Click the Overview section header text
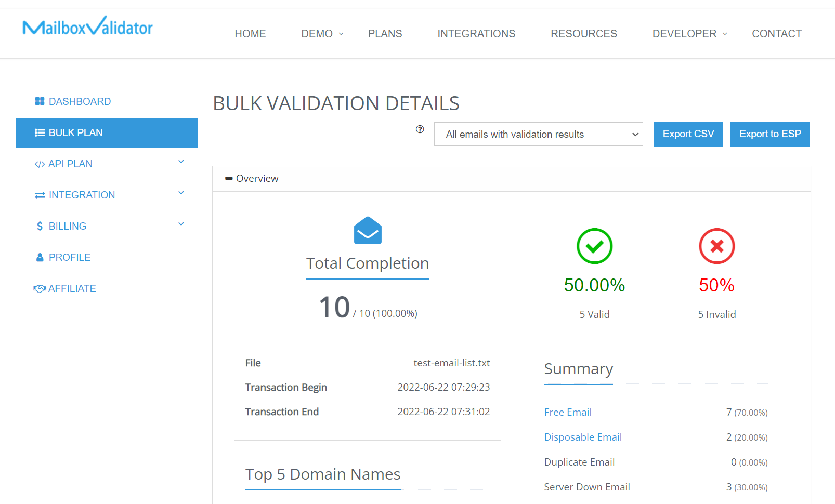The width and height of the screenshot is (835, 504). coord(257,179)
